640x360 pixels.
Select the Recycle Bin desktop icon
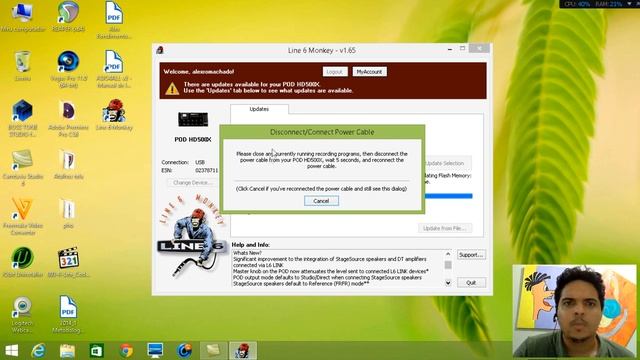point(22,65)
